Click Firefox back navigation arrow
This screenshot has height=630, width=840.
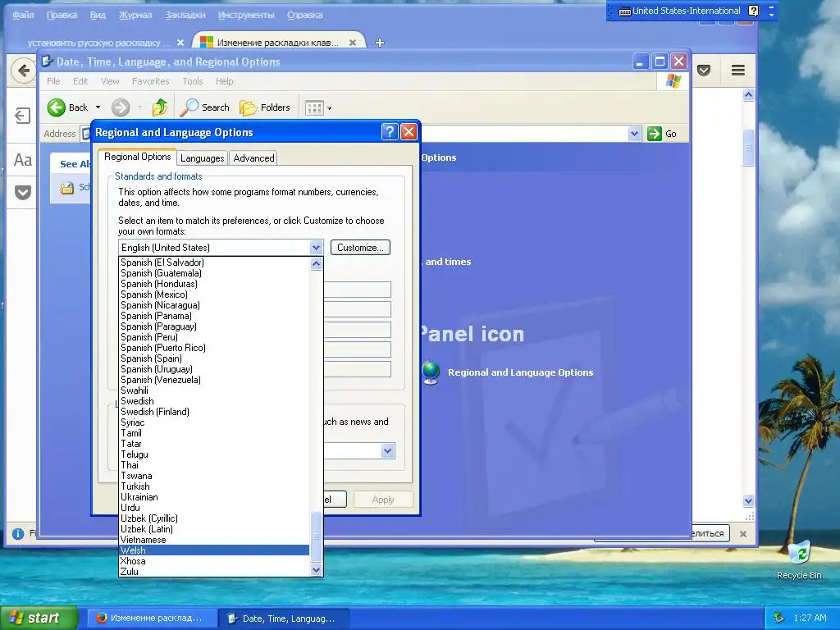point(24,71)
